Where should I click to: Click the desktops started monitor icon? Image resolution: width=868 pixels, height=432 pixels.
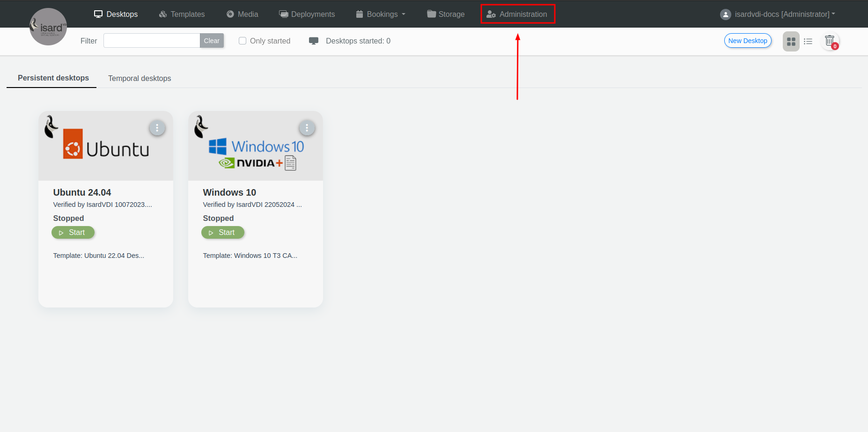click(x=314, y=41)
